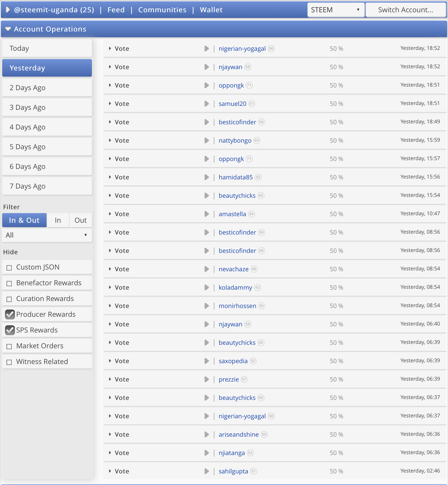Click the Switch Account button
This screenshot has height=485, width=448.
405,10
